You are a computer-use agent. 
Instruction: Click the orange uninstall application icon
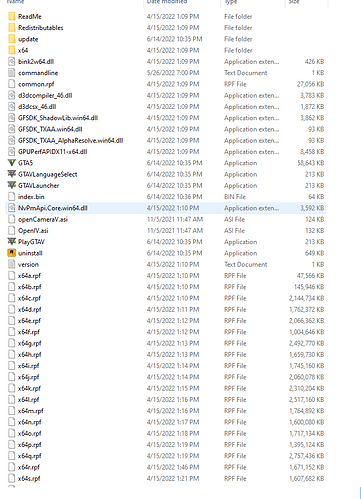coord(12,253)
